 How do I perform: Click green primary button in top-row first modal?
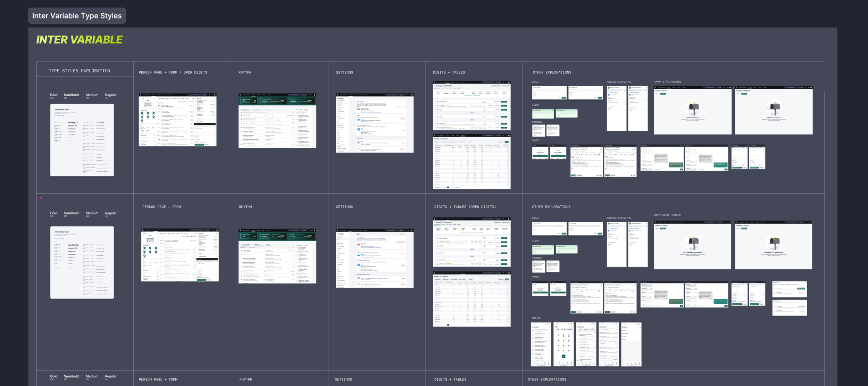pos(564,98)
